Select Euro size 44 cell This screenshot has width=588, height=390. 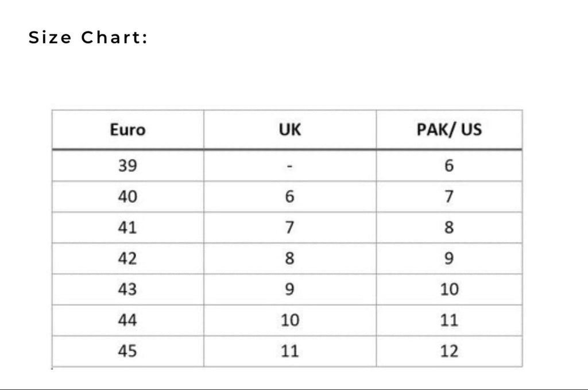[127, 320]
